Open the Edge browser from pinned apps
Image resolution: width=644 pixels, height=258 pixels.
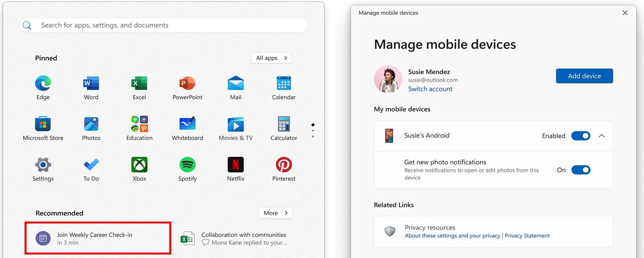(x=43, y=88)
